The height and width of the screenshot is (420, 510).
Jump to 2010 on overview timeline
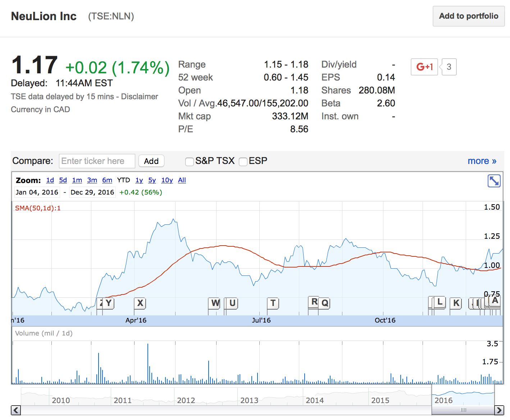(x=61, y=400)
